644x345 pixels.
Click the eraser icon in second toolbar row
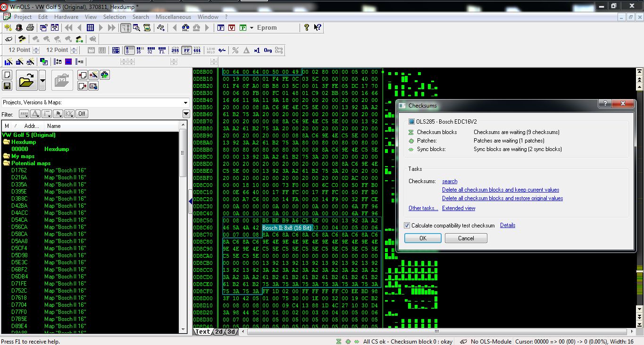tap(8, 39)
